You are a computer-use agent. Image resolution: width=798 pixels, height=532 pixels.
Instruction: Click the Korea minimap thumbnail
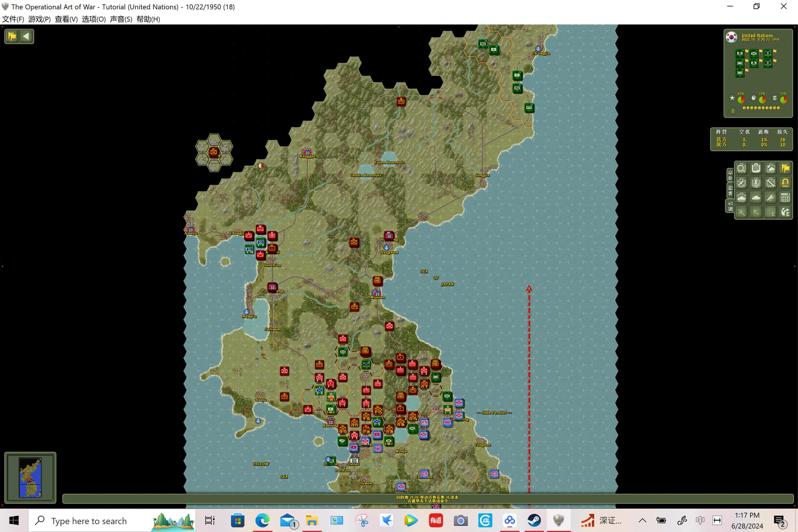(30, 478)
